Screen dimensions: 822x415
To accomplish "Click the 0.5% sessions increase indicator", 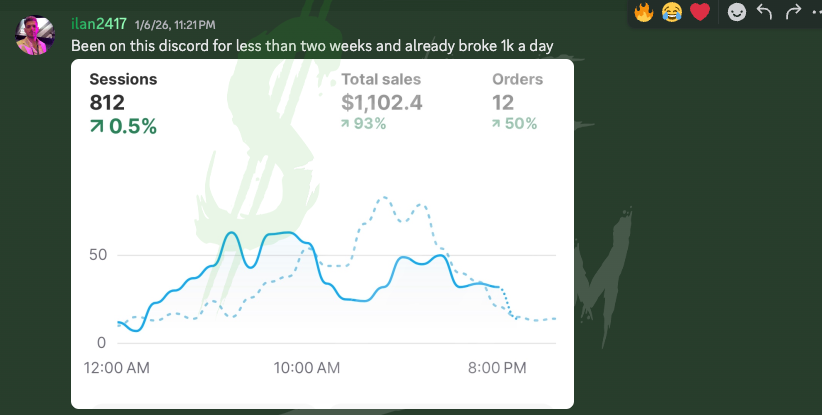I will (123, 126).
